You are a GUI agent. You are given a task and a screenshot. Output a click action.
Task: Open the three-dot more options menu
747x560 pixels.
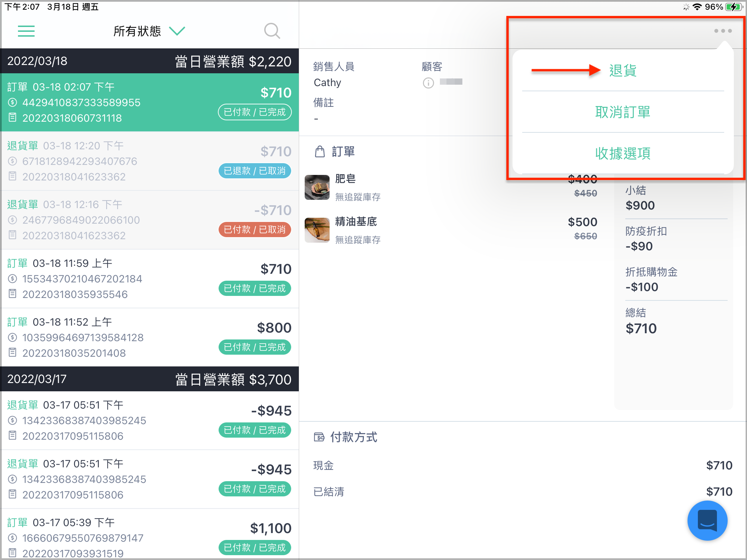coord(723,31)
